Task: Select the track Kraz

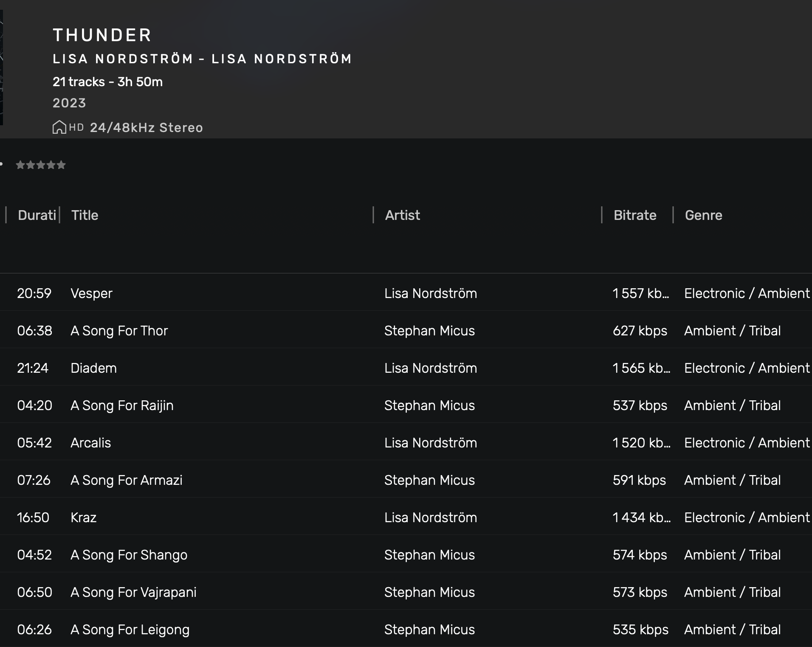Action: click(83, 518)
